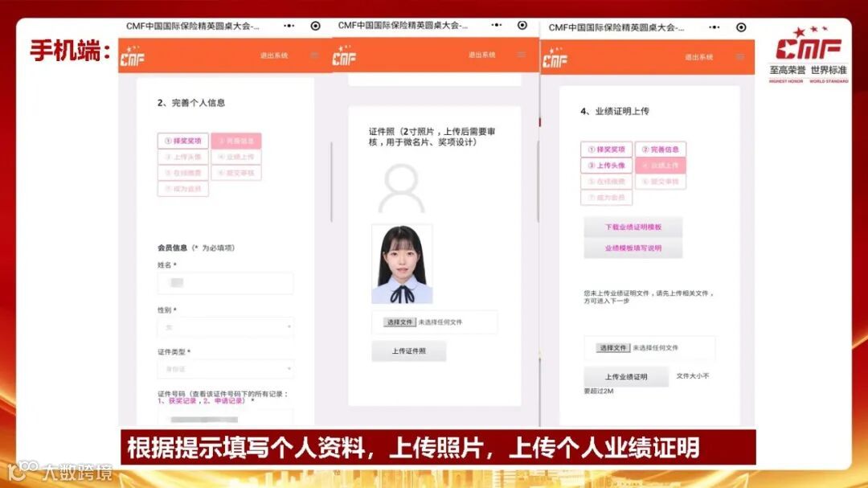
Task: Select step ④ 业绩上传 on the left phone screen
Action: click(236, 157)
